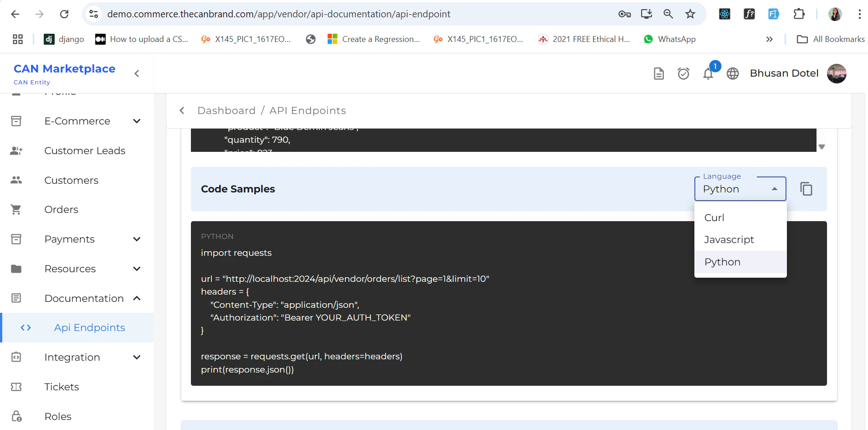The width and height of the screenshot is (868, 430).
Task: Open notifications bell
Action: pos(708,73)
